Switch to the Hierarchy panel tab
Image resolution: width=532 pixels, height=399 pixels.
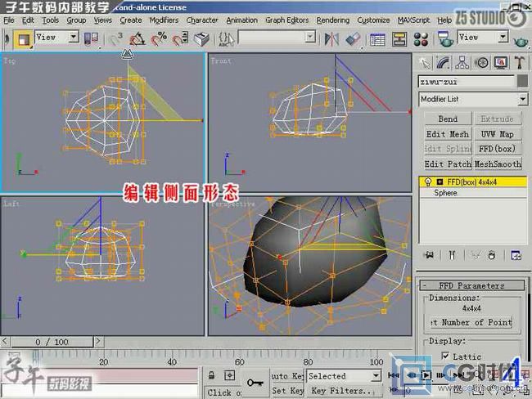[x=462, y=63]
